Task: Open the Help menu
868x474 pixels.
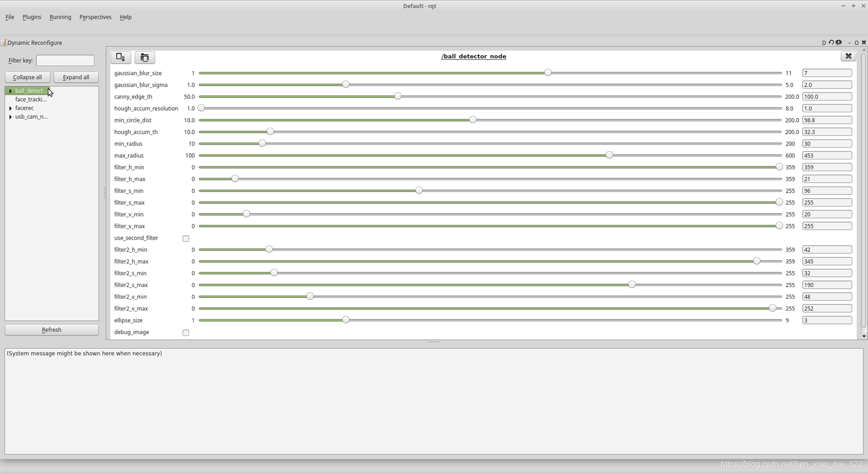Action: coord(126,17)
